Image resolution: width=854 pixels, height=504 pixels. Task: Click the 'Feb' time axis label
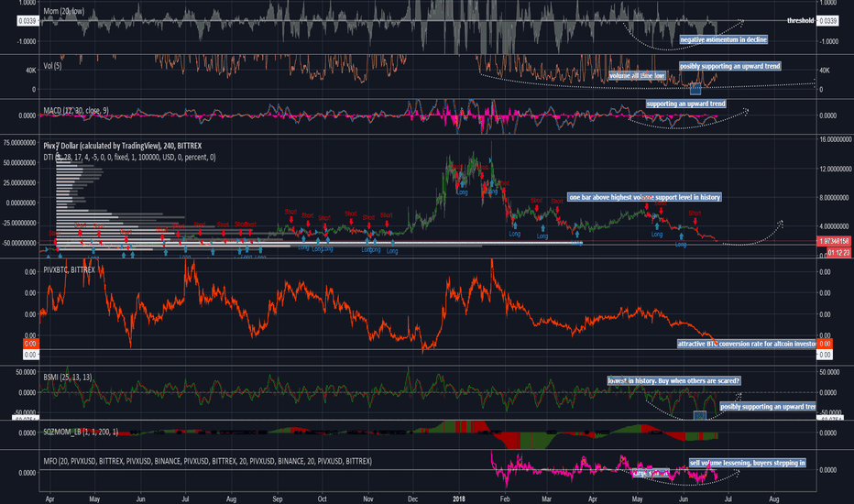point(504,499)
